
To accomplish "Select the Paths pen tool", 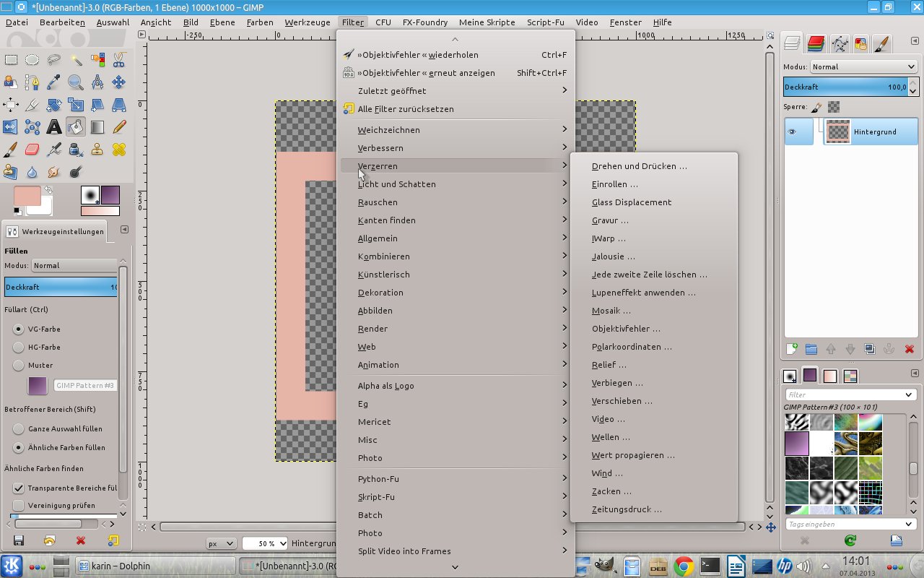I will (32, 82).
